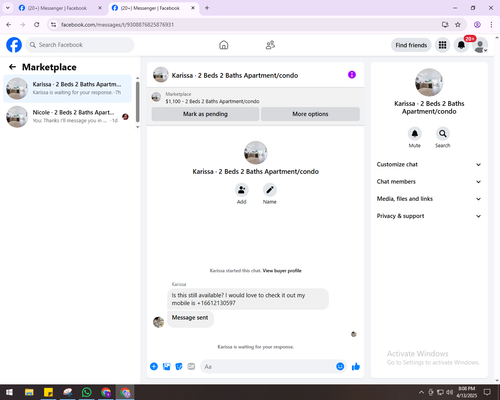Expand Media, files and links section
This screenshot has width=500, height=400.
(429, 199)
